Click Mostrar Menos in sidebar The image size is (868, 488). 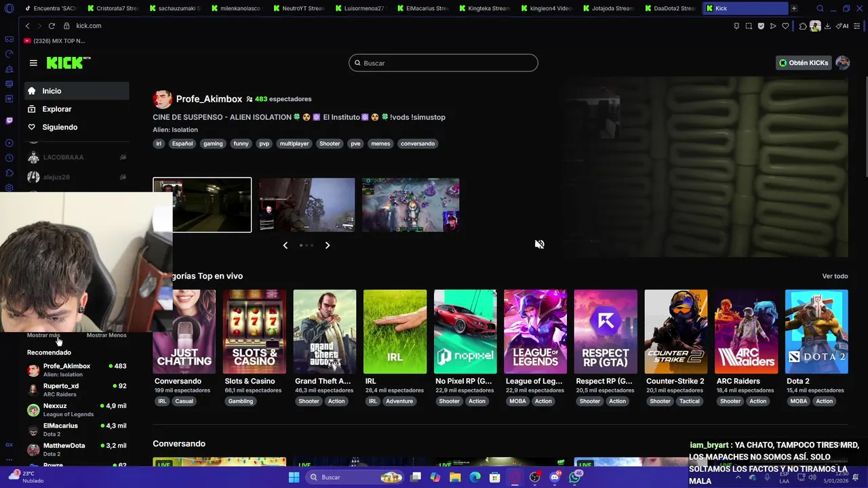[106, 335]
